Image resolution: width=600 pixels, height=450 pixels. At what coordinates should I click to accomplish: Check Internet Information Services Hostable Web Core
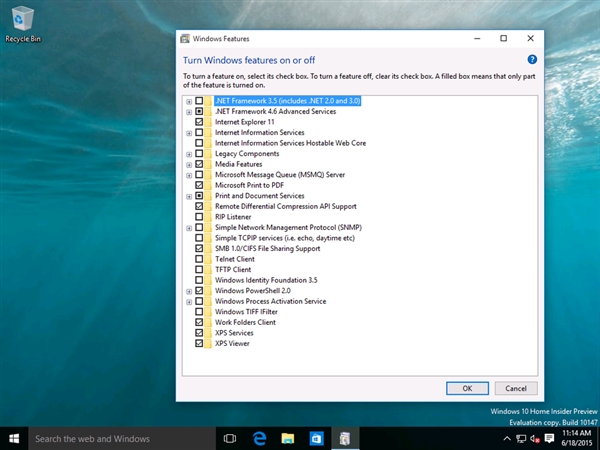pyautogui.click(x=199, y=143)
